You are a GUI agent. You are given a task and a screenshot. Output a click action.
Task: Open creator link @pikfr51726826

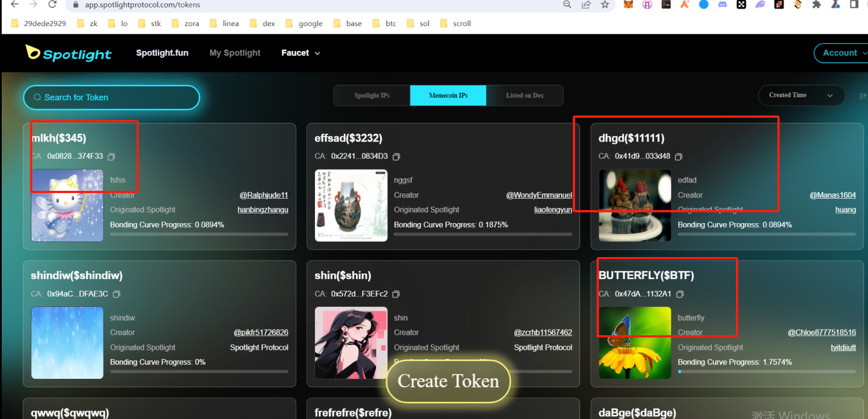point(261,332)
